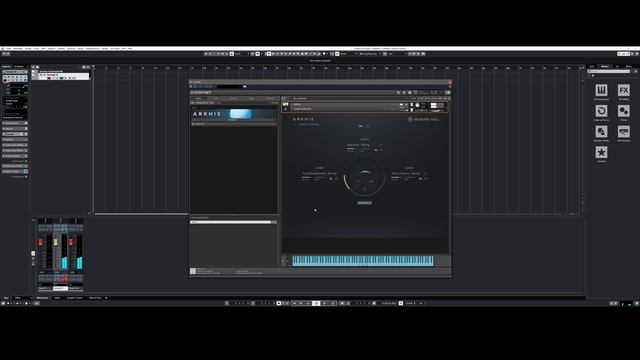Switch to the Meter tab in the right zone
This screenshot has width=640, height=360.
point(629,66)
